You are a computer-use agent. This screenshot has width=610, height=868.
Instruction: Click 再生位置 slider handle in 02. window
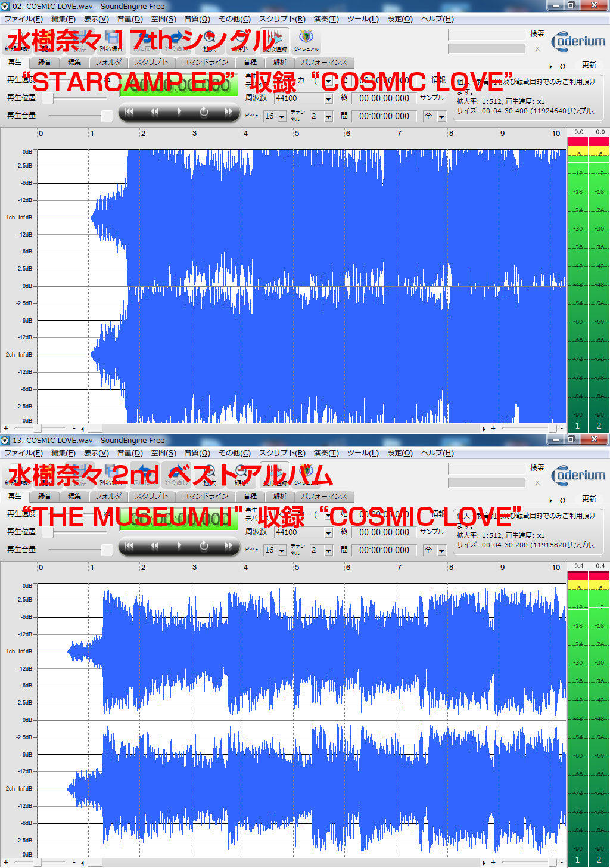point(48,98)
